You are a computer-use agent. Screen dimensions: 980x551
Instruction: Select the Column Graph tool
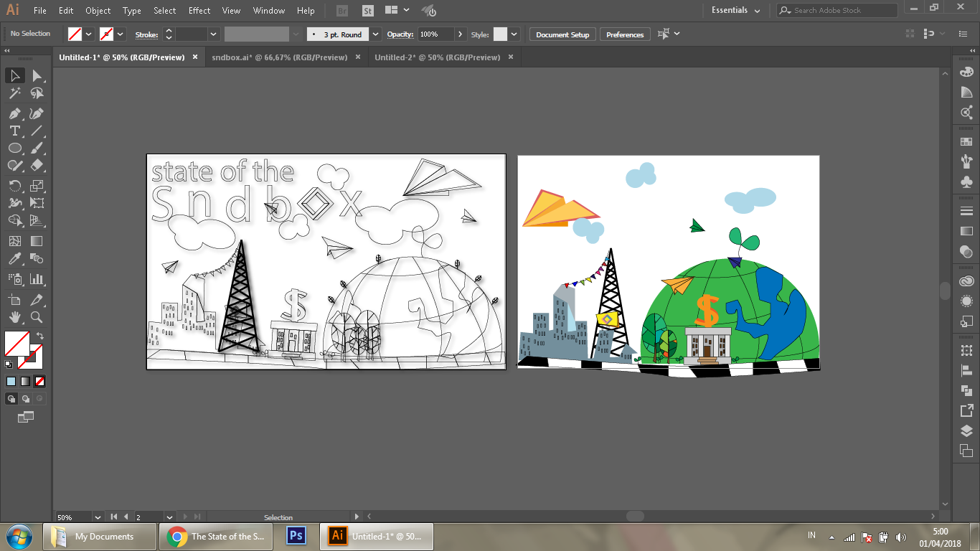tap(37, 279)
